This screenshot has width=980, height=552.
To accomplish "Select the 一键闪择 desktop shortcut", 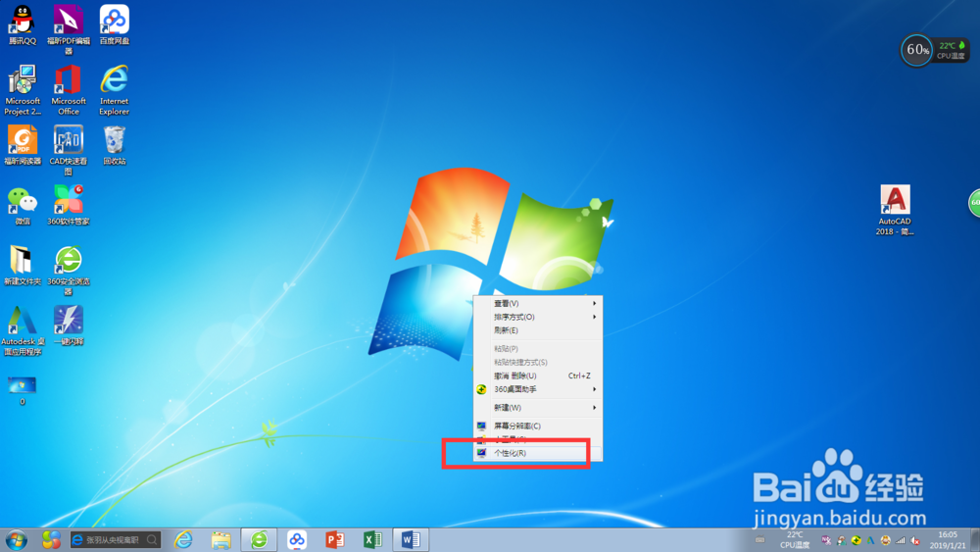I will point(69,326).
